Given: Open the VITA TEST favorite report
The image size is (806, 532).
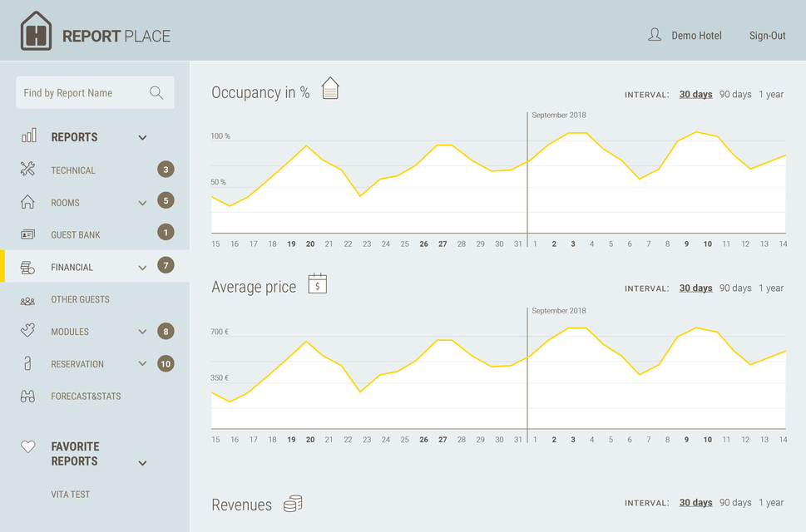Looking at the screenshot, I should (71, 495).
